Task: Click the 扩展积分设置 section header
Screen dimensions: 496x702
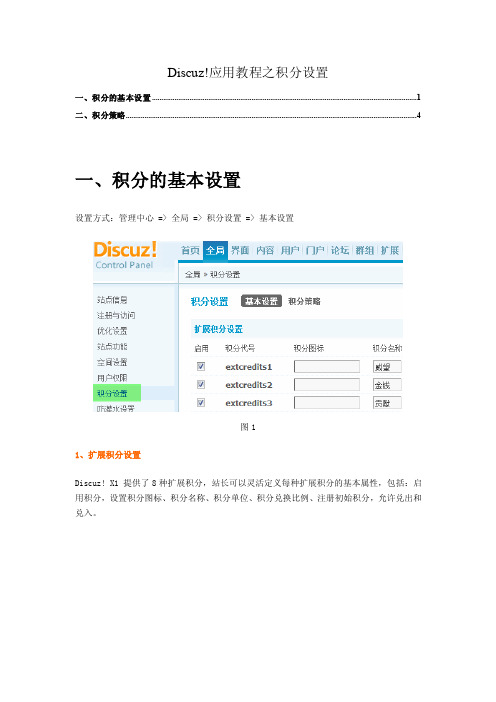Action: (x=218, y=329)
